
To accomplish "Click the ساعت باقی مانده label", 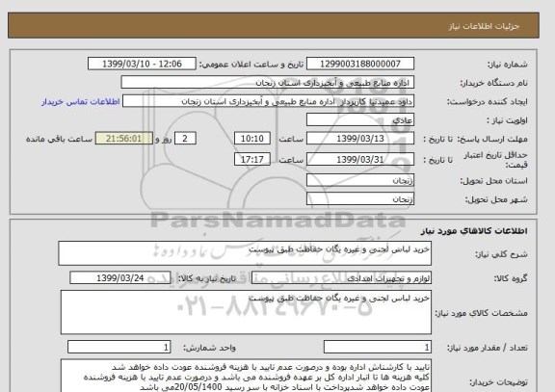I will 59,139.
